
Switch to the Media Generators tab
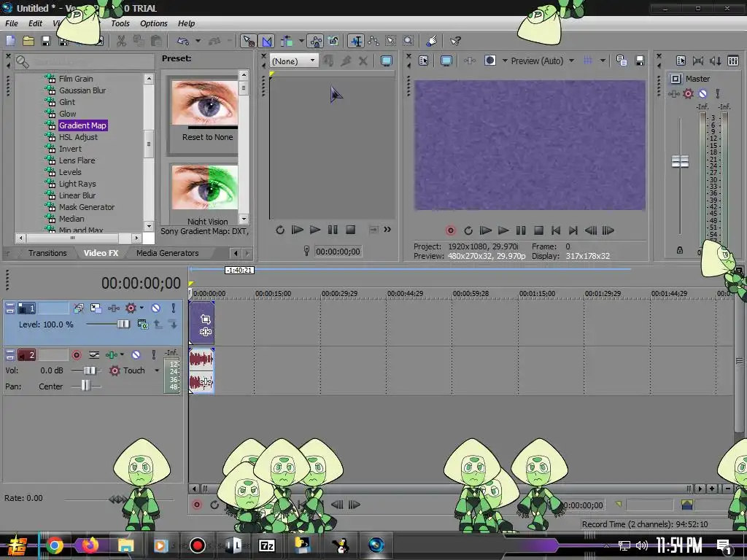167,253
